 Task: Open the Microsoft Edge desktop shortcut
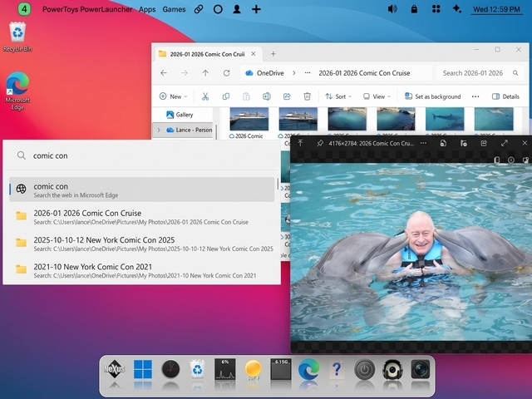[x=17, y=91]
